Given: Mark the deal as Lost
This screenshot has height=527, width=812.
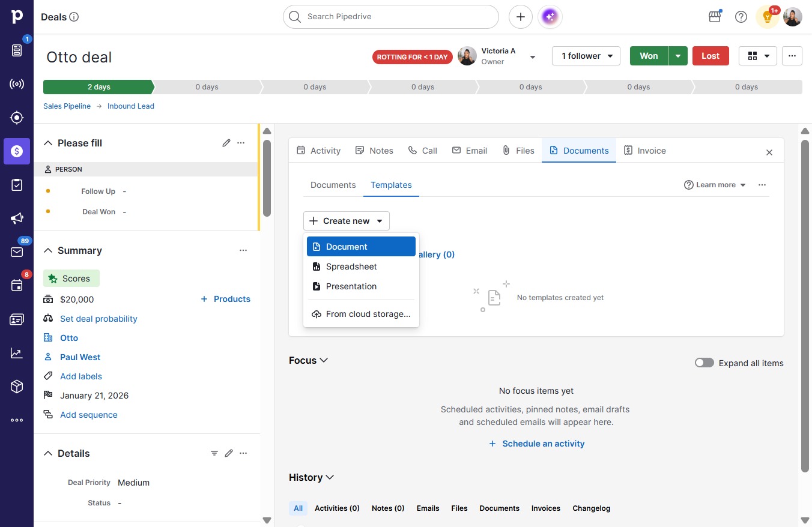Looking at the screenshot, I should coord(710,56).
